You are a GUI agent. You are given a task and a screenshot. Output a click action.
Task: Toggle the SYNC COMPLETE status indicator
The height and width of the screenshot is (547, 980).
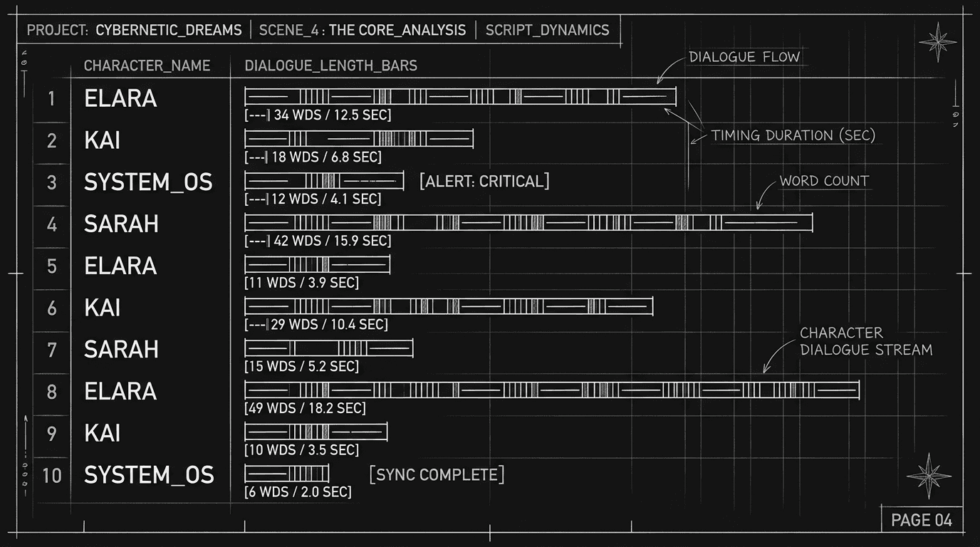(x=437, y=474)
